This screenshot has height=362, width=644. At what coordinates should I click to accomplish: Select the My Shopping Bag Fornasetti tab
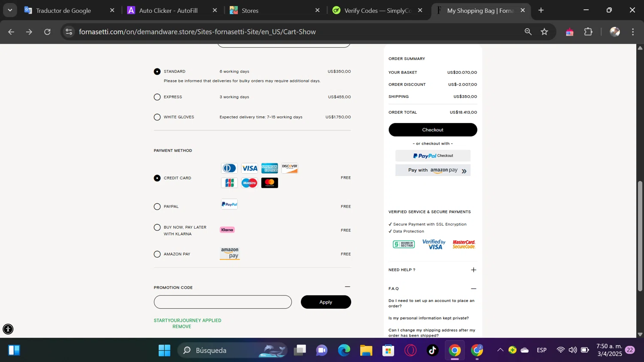tap(480, 10)
